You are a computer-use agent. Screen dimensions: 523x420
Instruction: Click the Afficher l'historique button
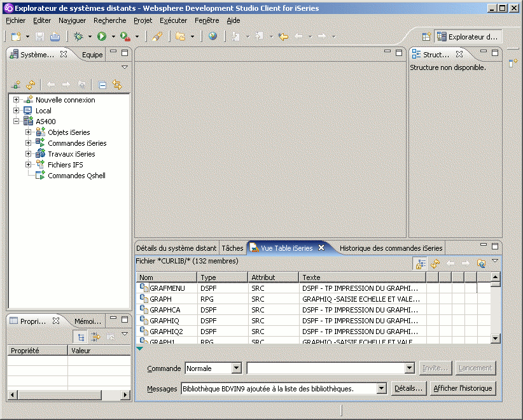463,388
